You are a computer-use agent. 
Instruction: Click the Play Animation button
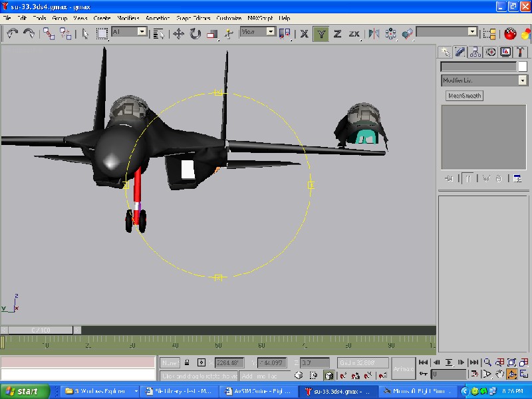[450, 362]
